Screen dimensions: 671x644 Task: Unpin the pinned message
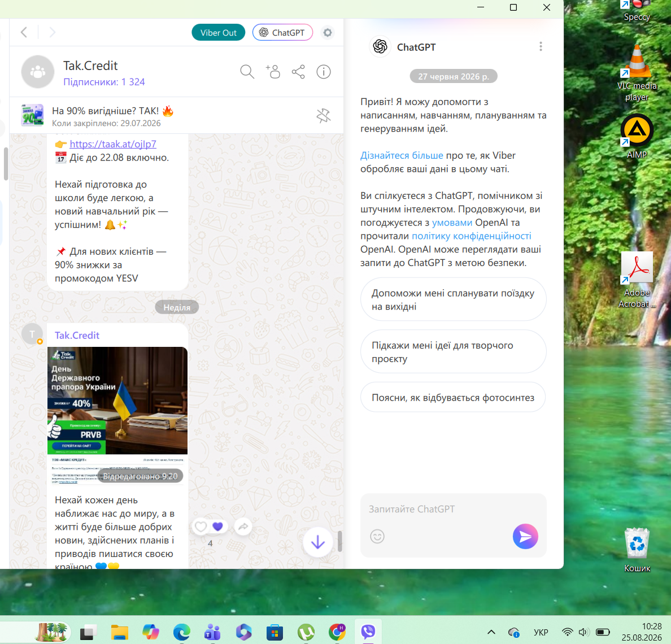point(323,116)
